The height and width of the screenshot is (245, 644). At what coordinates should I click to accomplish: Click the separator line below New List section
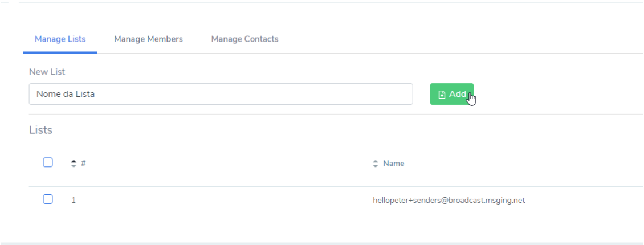click(x=336, y=114)
